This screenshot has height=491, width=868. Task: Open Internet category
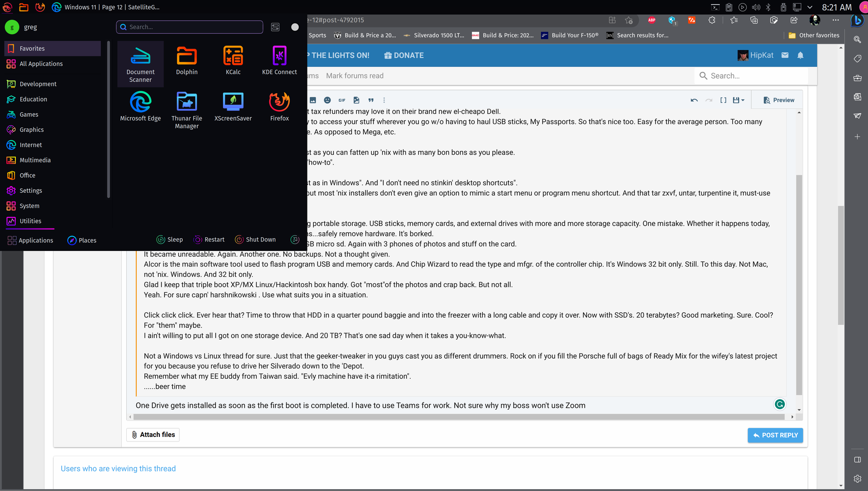point(53,145)
